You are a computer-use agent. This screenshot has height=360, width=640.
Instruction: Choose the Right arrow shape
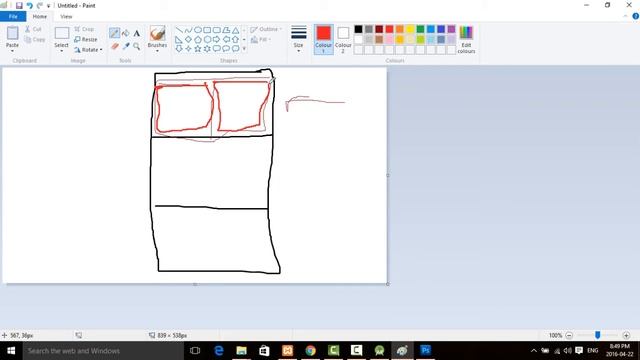point(216,40)
